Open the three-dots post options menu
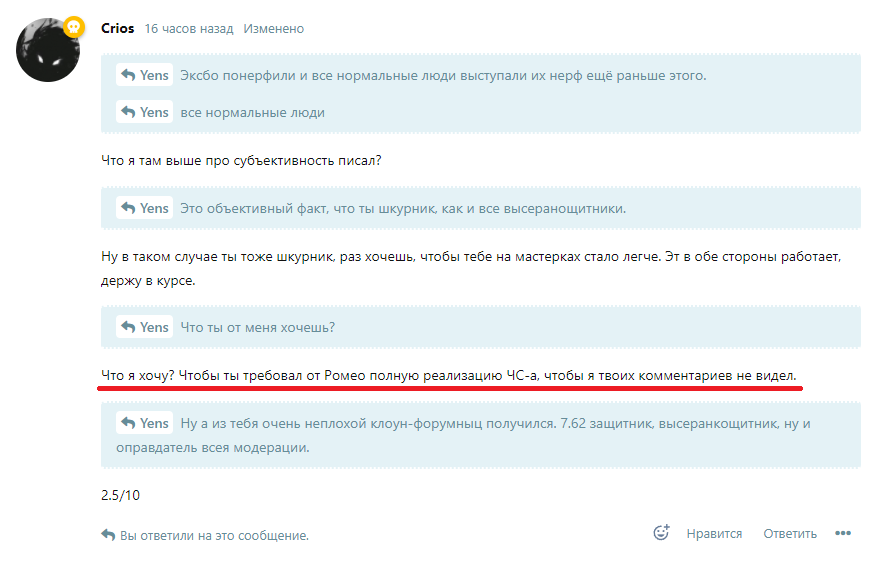The height and width of the screenshot is (569, 880). pos(842,533)
